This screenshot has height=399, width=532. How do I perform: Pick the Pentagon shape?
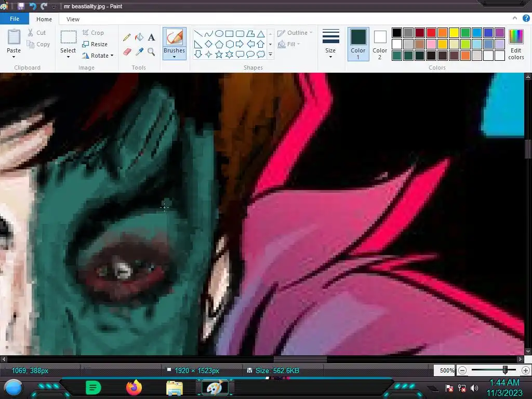click(x=219, y=44)
